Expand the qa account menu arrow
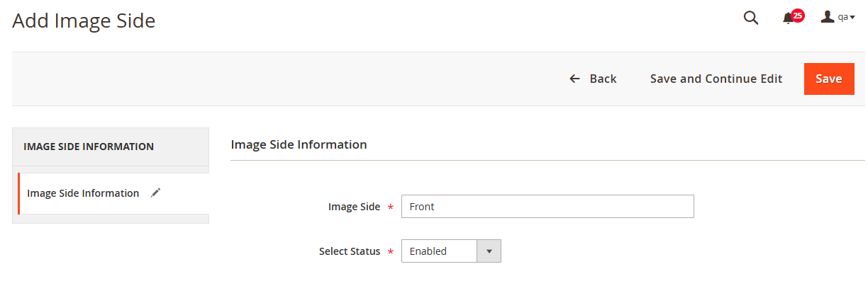Viewport: 868px width, 286px height. [x=852, y=18]
